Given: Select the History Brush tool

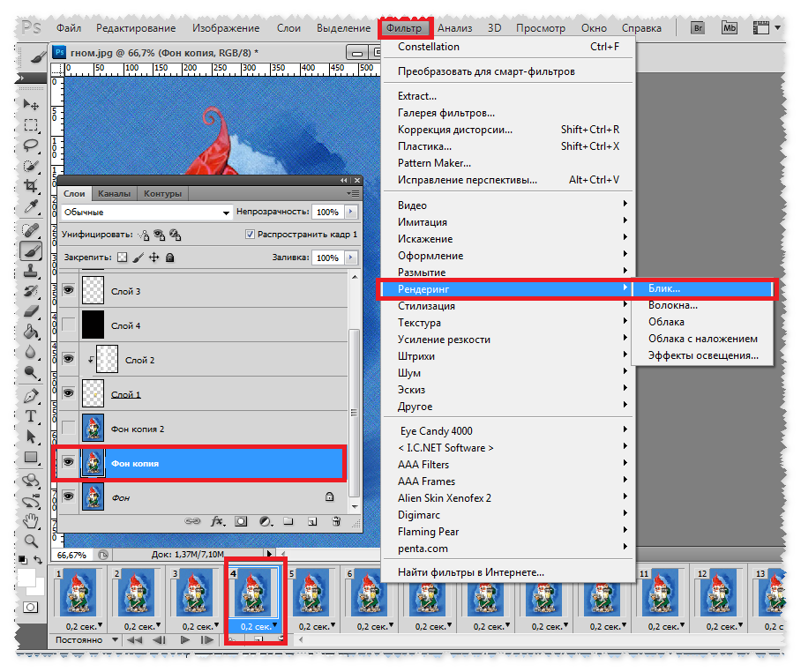Looking at the screenshot, I should pos(31,291).
